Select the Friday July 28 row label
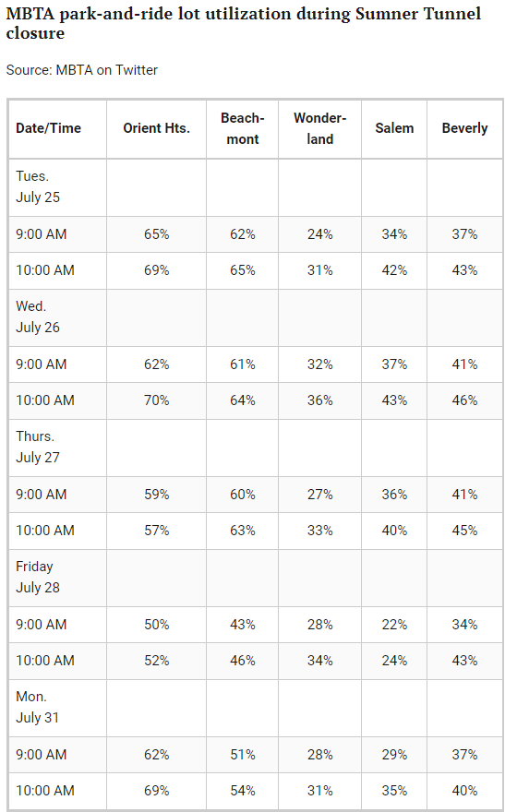 point(38,577)
